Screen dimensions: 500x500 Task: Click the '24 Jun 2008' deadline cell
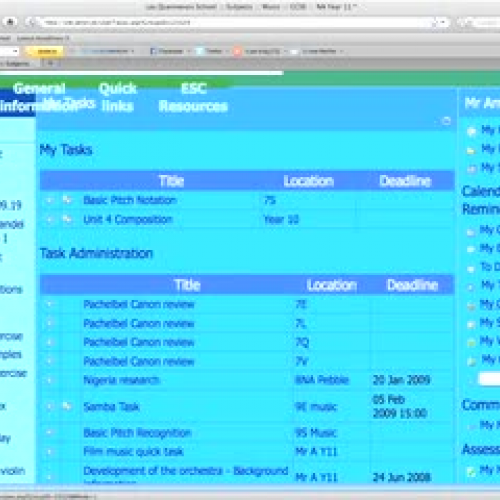401,477
